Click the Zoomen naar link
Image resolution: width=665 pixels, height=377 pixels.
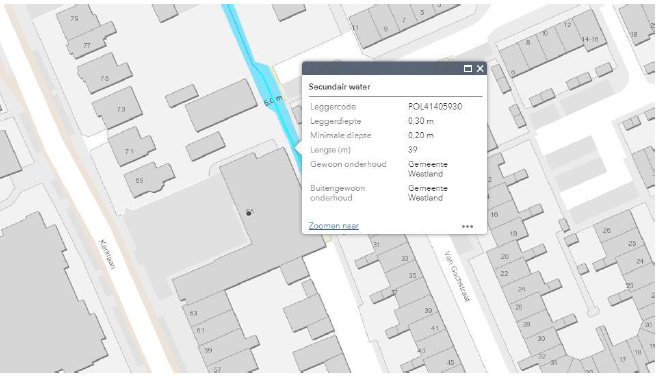pyautogui.click(x=334, y=226)
